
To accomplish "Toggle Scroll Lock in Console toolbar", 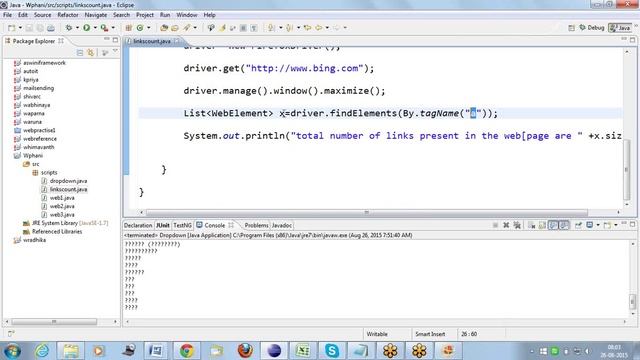I will coord(542,225).
